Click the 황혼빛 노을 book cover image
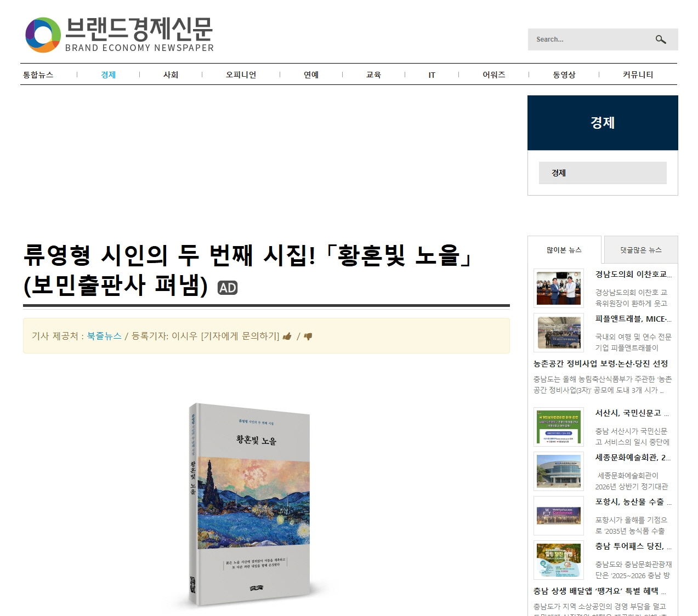 point(249,504)
